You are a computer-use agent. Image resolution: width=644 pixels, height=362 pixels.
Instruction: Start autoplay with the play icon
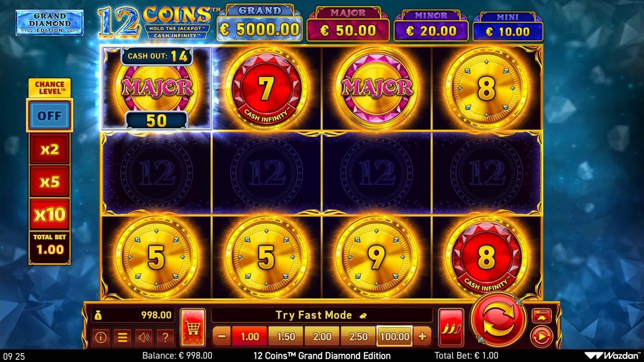(541, 337)
